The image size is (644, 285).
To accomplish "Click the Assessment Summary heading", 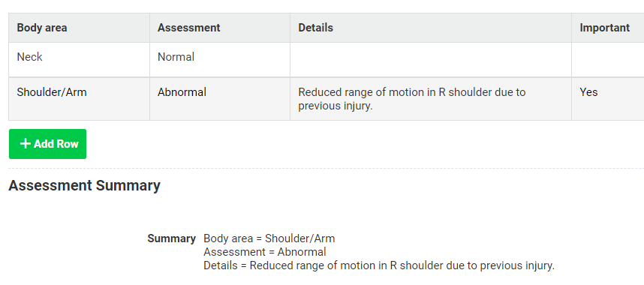I will coord(84,185).
